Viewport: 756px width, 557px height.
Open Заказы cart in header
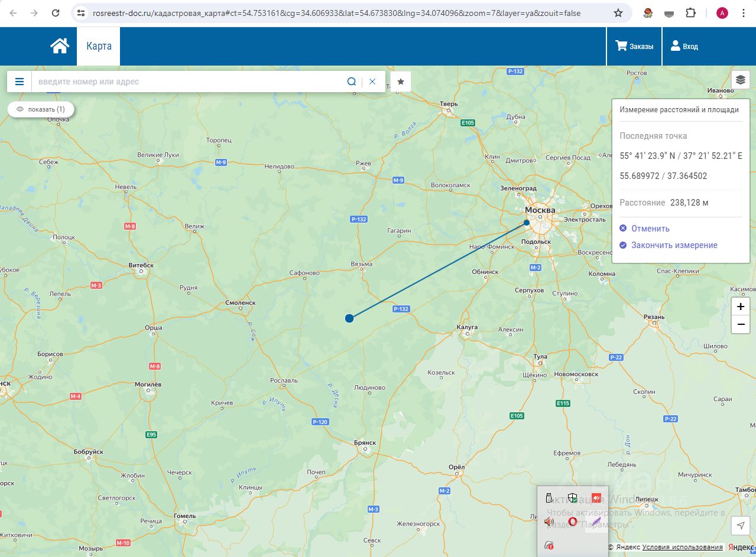634,46
